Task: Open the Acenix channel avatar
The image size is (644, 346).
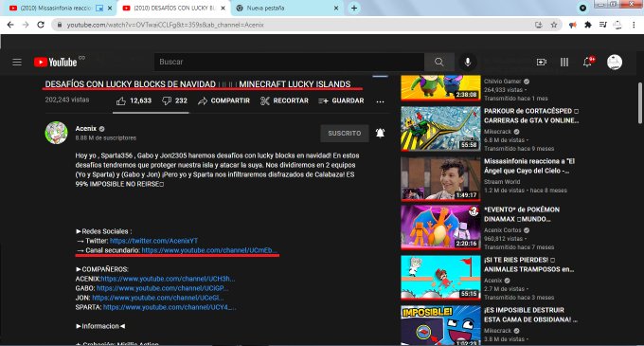Action: 56,133
